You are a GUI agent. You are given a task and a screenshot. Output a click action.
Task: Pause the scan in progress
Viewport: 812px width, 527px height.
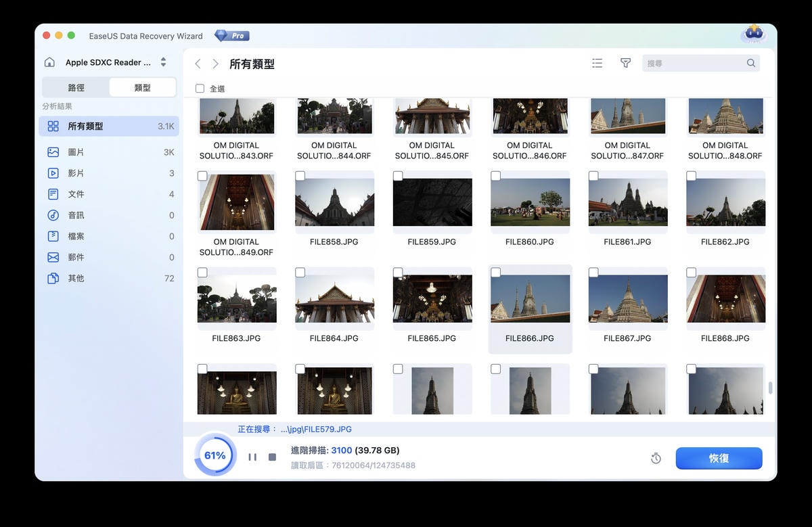pos(252,457)
